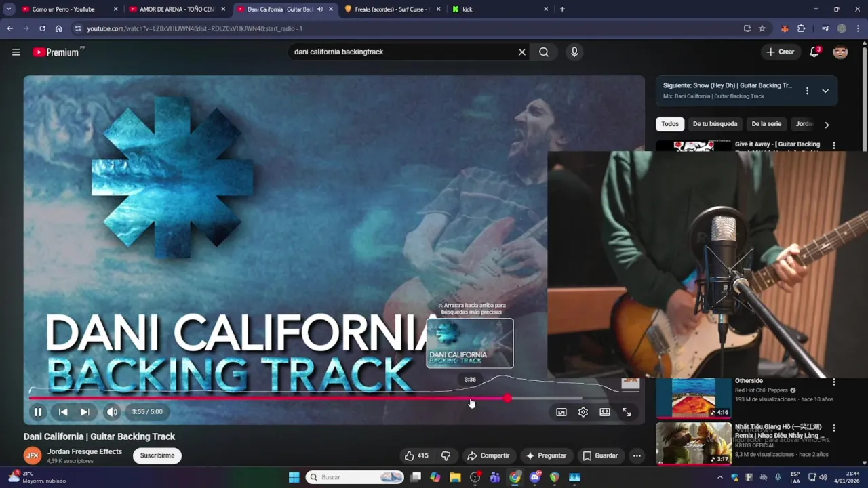Open Jordan Fresque Effects channel avatar
The width and height of the screenshot is (868, 488).
point(32,455)
